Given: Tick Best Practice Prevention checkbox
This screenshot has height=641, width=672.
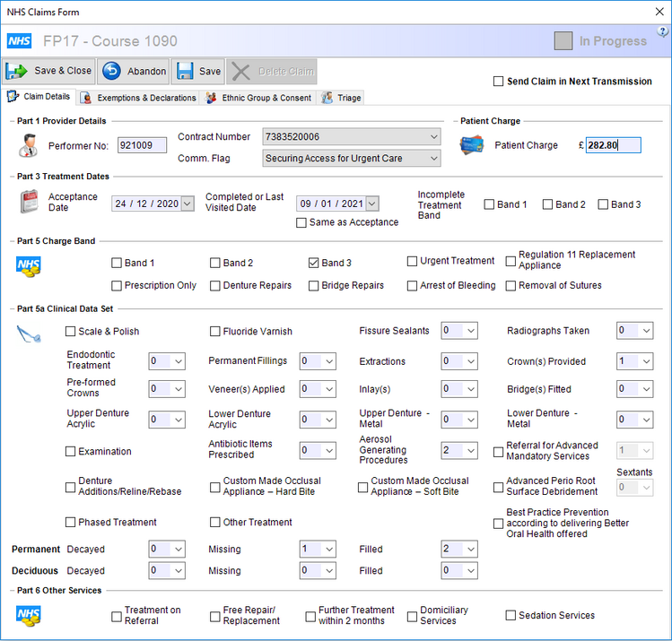Looking at the screenshot, I should 498,524.
